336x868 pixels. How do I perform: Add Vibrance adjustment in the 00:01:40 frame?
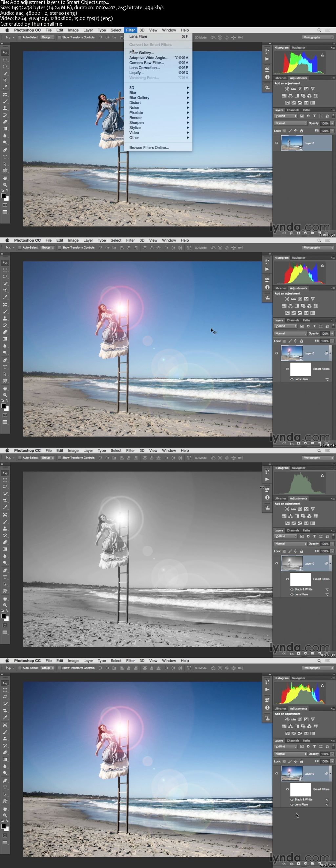[313, 299]
